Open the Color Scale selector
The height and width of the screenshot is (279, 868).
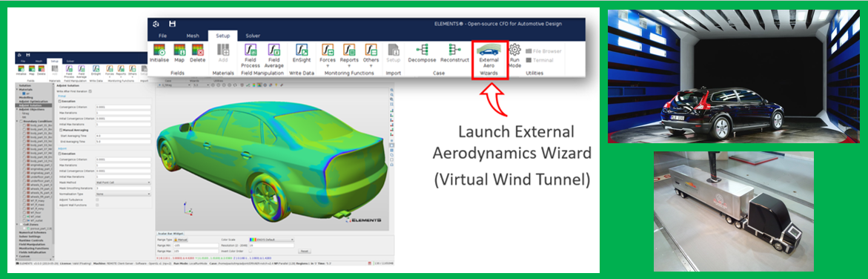pyautogui.click(x=271, y=240)
